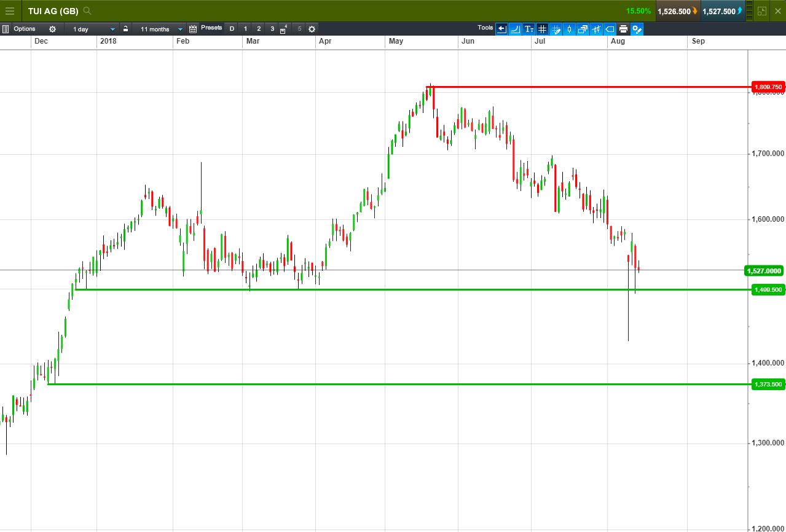This screenshot has height=532, width=786.
Task: Print the chart with printer icon
Action: pos(623,29)
